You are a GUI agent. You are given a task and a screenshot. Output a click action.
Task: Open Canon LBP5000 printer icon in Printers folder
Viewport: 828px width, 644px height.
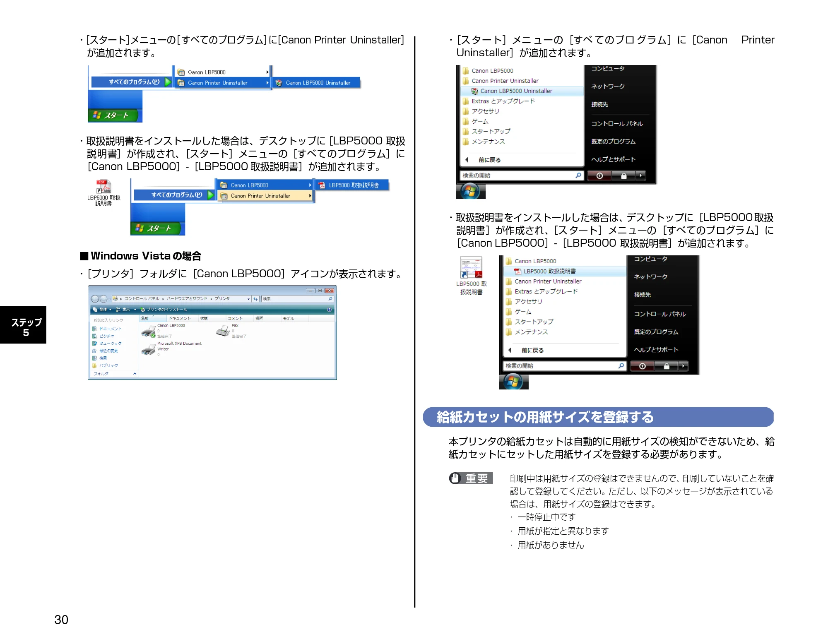click(148, 332)
